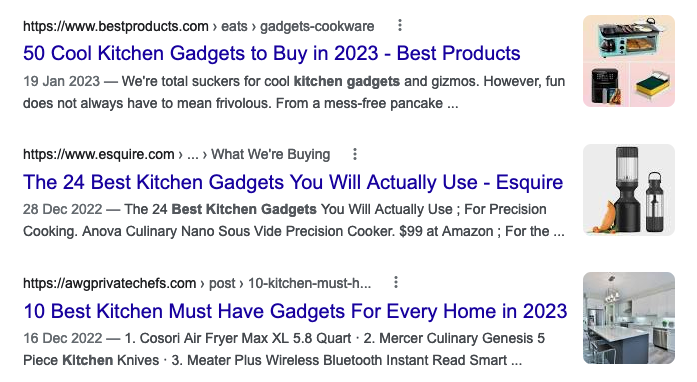
Task: Click the What We're Buying breadcrumb
Action: (270, 154)
